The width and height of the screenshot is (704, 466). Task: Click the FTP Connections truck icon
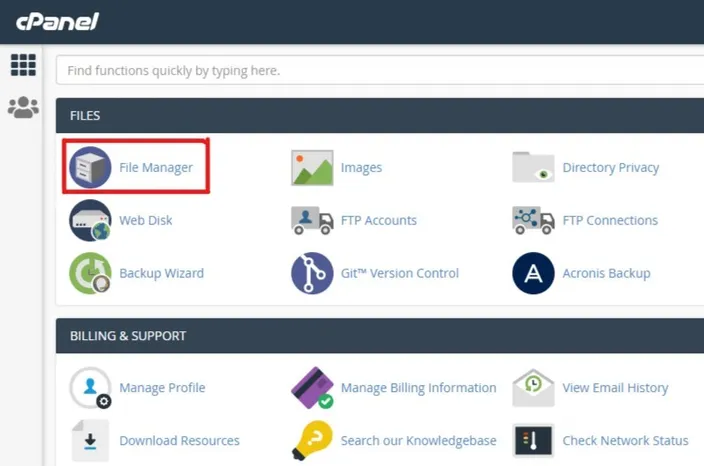pos(533,220)
